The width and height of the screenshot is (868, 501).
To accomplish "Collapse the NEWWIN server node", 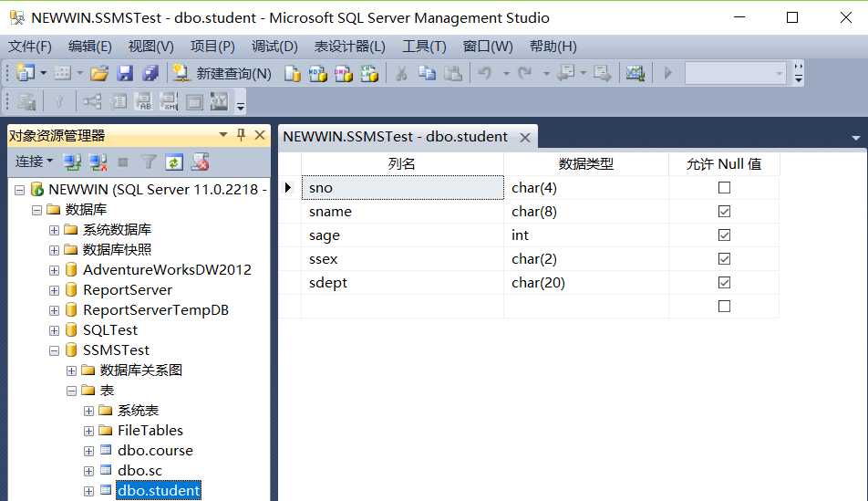I will point(19,190).
